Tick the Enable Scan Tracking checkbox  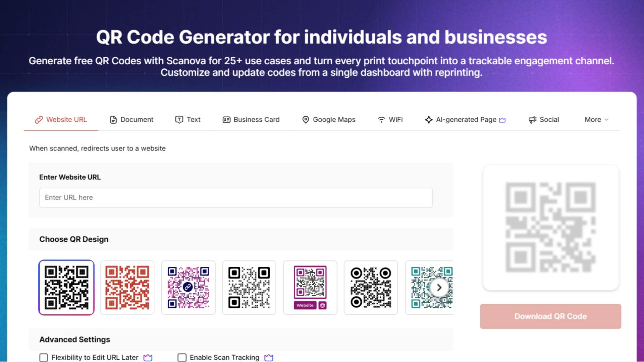(x=182, y=358)
